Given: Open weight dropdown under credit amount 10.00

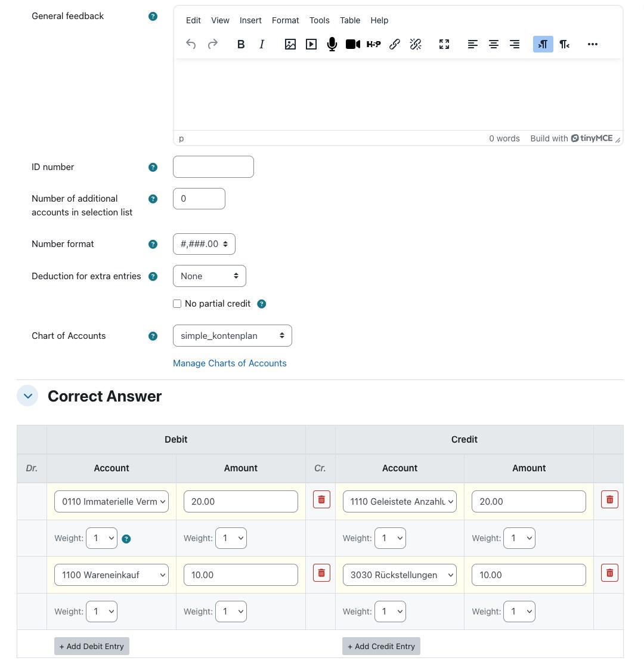Looking at the screenshot, I should (x=519, y=612).
